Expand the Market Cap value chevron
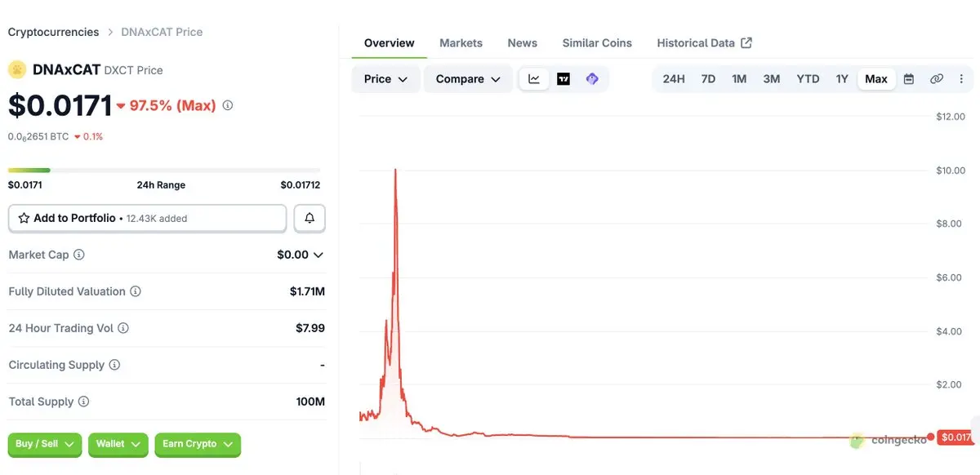 point(318,255)
